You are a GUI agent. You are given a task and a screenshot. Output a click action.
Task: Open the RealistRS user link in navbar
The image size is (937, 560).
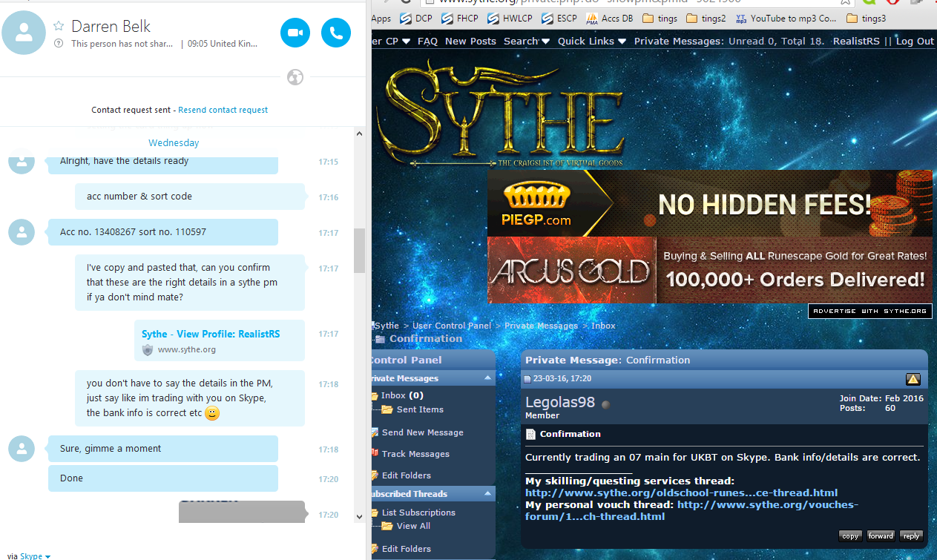tap(856, 42)
